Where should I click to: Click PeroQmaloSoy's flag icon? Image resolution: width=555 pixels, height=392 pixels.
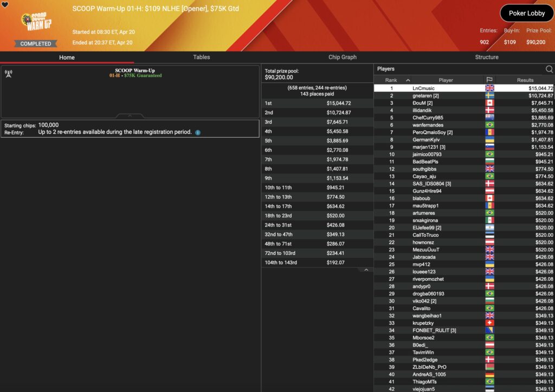[489, 132]
